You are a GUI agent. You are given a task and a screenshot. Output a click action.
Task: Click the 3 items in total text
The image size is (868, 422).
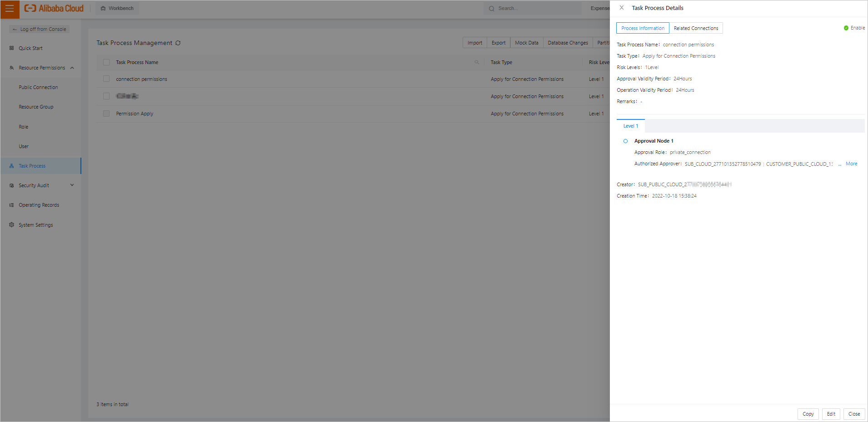(112, 404)
